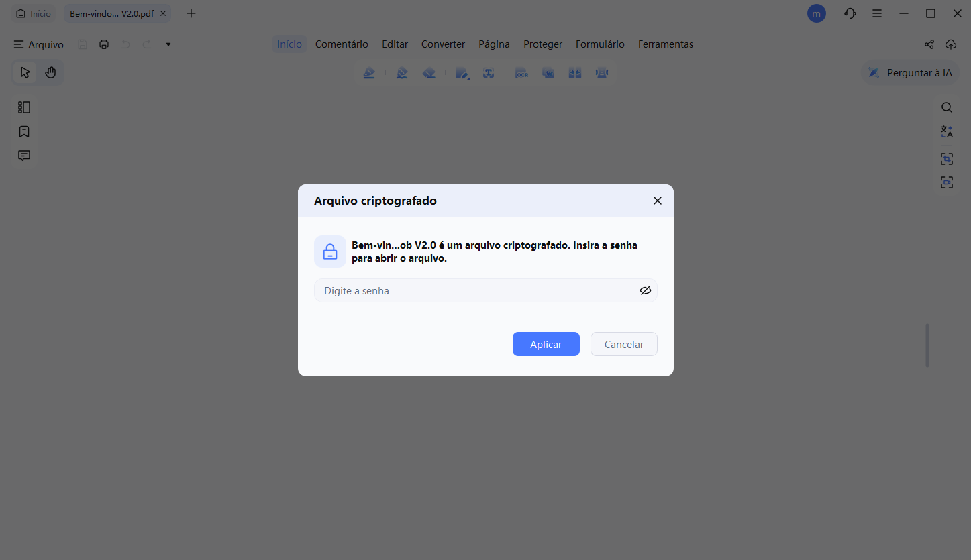Open document search
The height and width of the screenshot is (560, 971).
click(x=947, y=107)
